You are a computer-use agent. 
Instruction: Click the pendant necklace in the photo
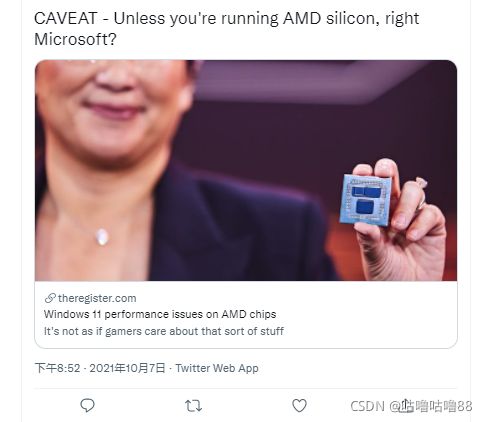point(102,236)
